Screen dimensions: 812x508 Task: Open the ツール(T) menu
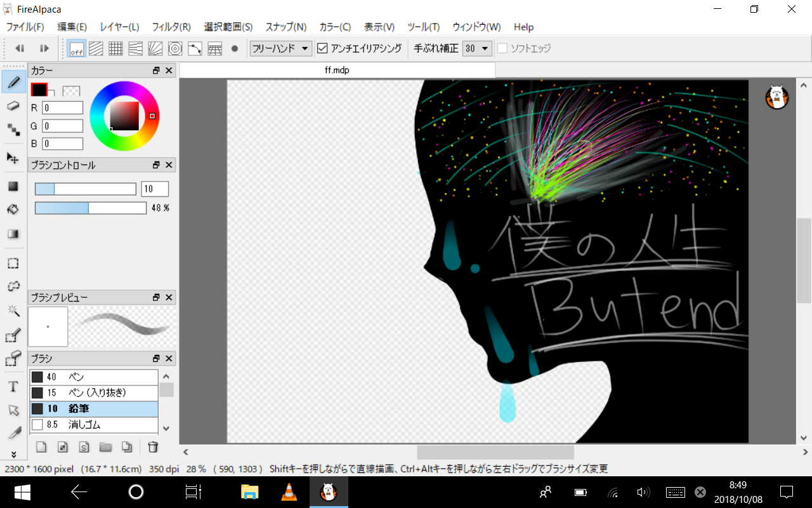point(424,27)
